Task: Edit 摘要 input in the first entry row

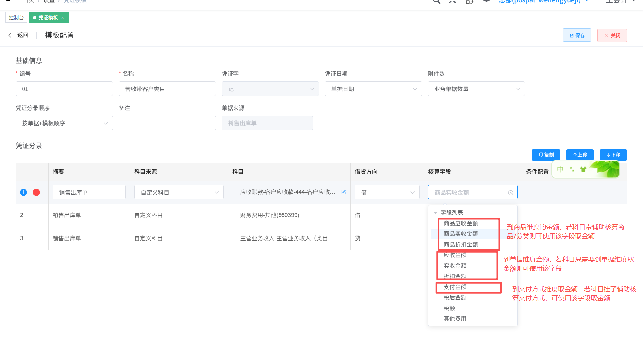Action: tap(89, 192)
